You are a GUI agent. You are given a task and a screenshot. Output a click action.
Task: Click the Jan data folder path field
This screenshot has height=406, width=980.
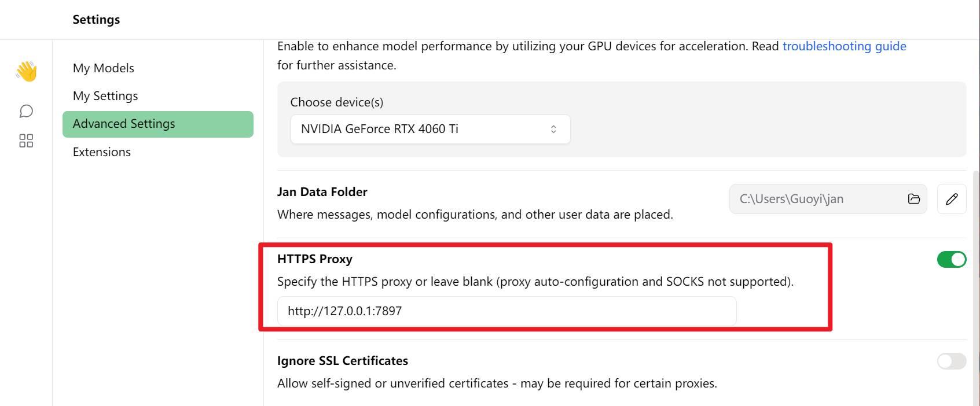(828, 199)
